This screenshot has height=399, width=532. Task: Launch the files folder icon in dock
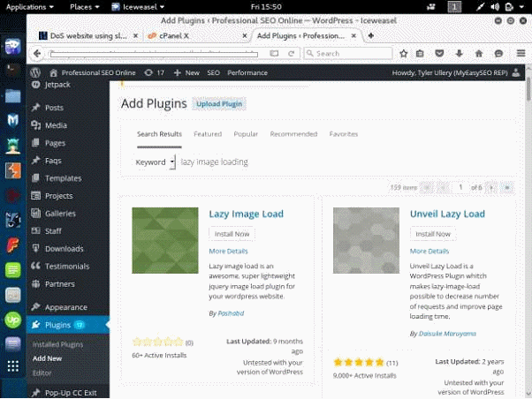13,96
